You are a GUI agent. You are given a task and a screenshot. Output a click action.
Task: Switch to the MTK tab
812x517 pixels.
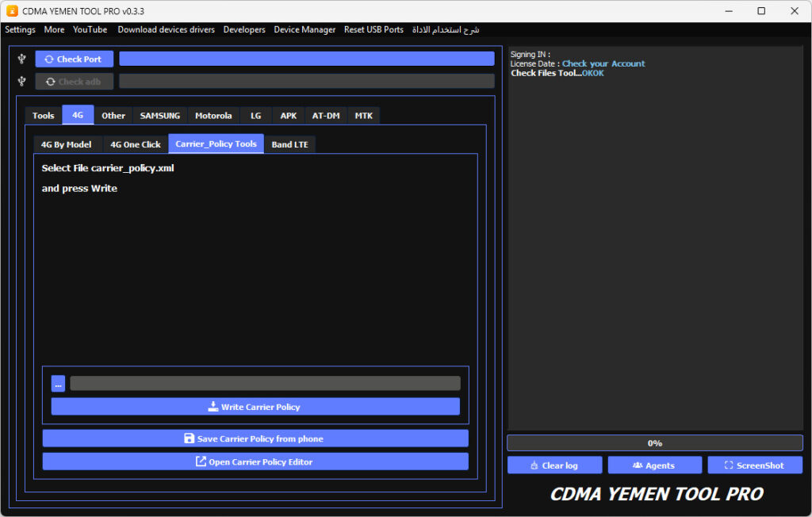point(363,116)
